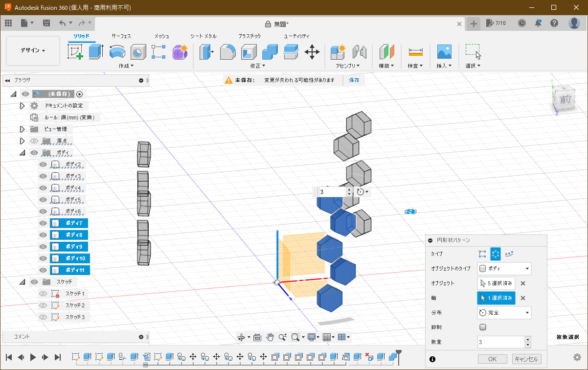Select the Pan hand tool
This screenshot has height=370, width=588.
click(x=270, y=337)
